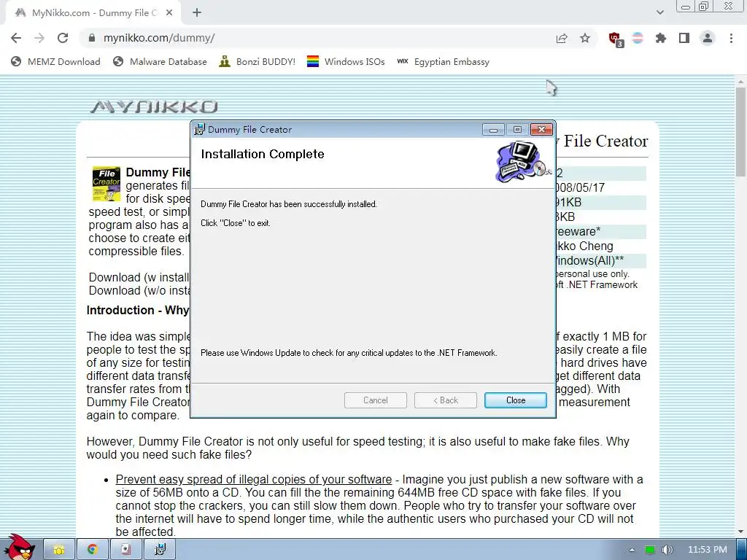
Task: Bookmark this page with star icon
Action: point(585,38)
